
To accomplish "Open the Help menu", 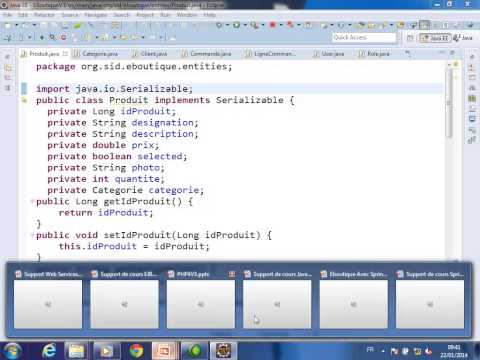I will pos(210,15).
